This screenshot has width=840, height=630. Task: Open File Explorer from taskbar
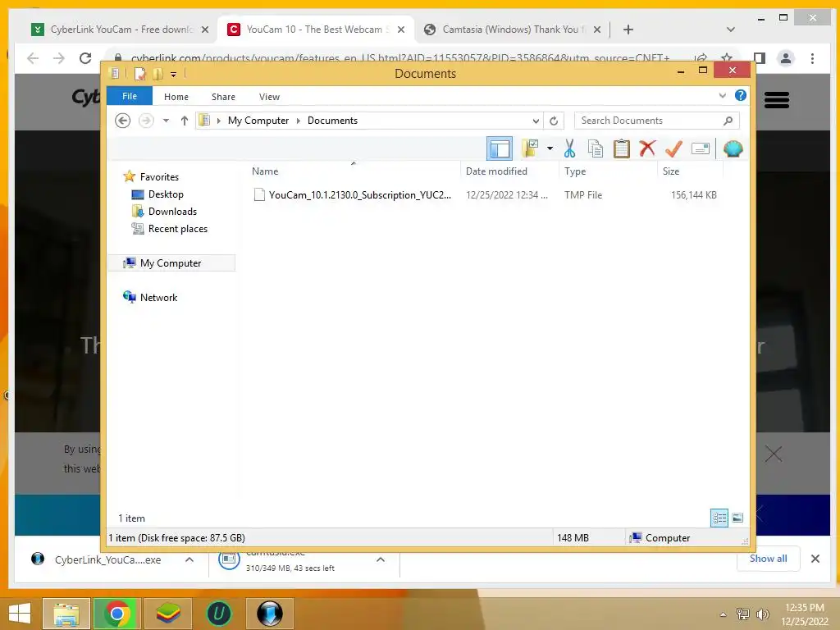pyautogui.click(x=66, y=614)
